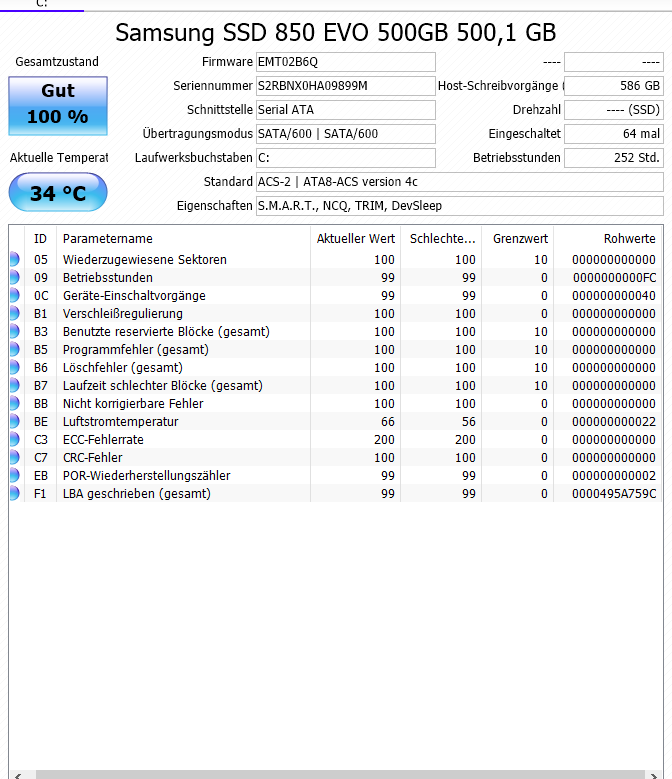Click the status icon for Laufzeit schlechter Blöcke
Screen dimensions: 672x779
point(14,385)
